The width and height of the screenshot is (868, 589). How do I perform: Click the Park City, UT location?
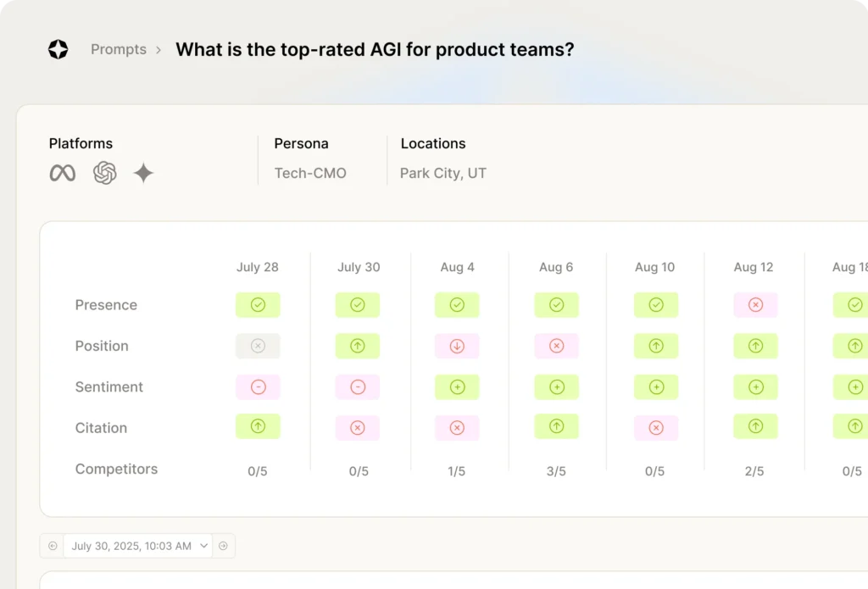pos(442,173)
